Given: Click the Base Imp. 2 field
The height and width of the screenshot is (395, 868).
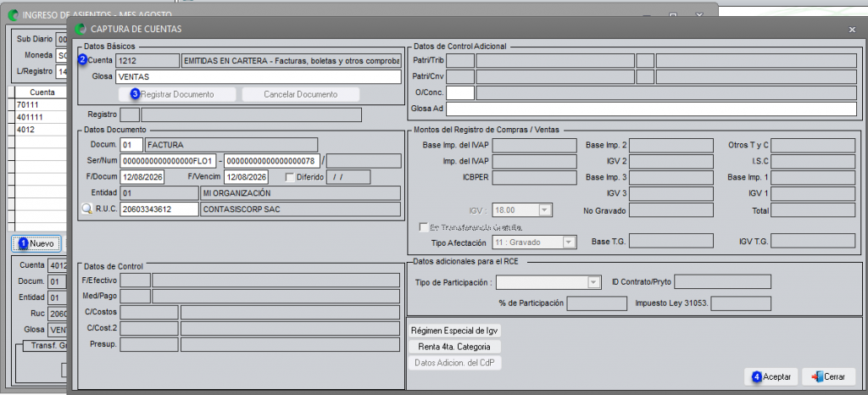Looking at the screenshot, I should pos(671,146).
